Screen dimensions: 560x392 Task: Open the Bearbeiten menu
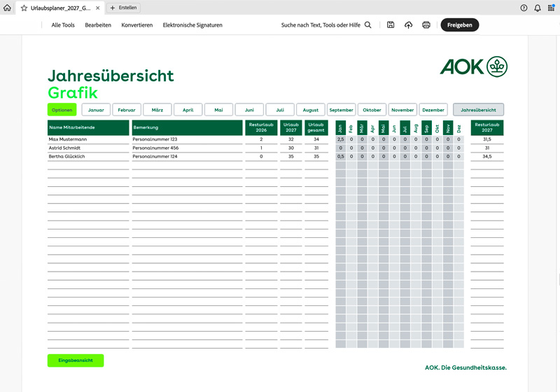coord(98,25)
